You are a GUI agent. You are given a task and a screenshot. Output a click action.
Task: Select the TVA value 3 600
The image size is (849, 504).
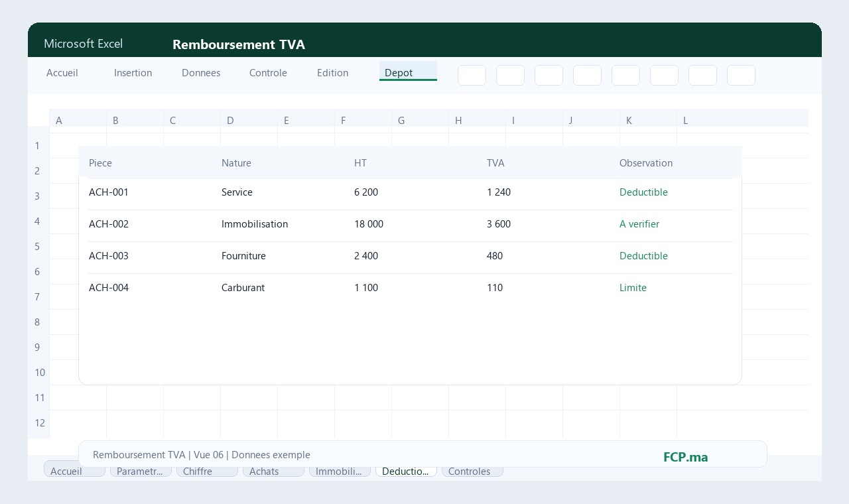pos(499,224)
